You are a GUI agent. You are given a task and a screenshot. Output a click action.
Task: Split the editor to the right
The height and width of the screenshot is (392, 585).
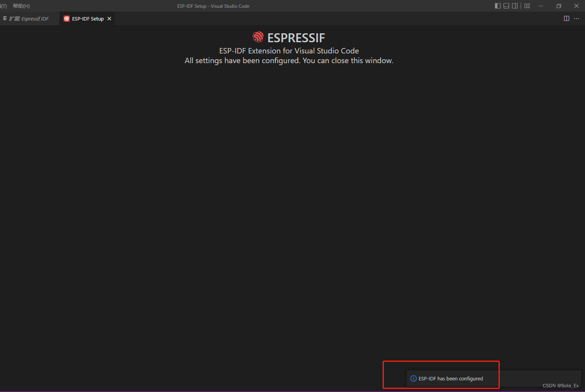pos(566,19)
